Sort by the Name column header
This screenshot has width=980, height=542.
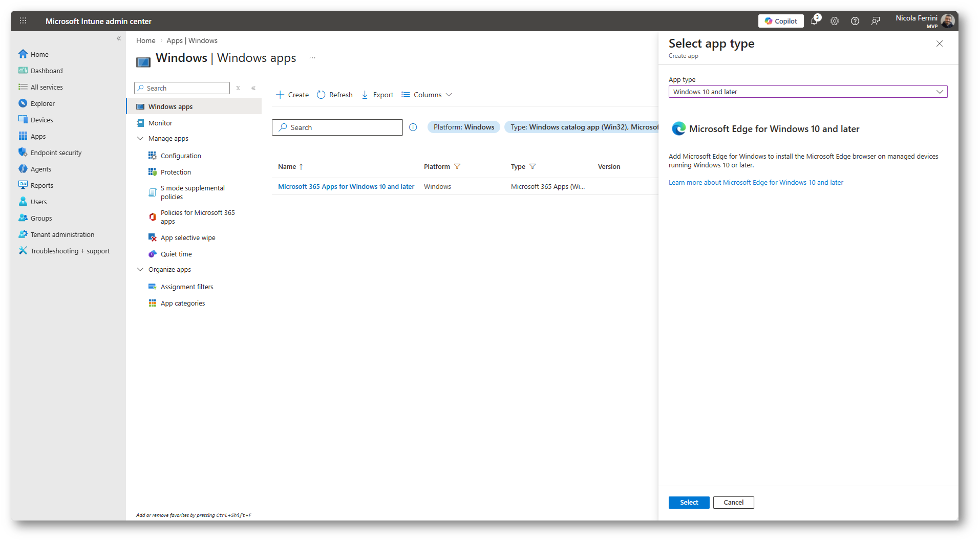click(287, 167)
